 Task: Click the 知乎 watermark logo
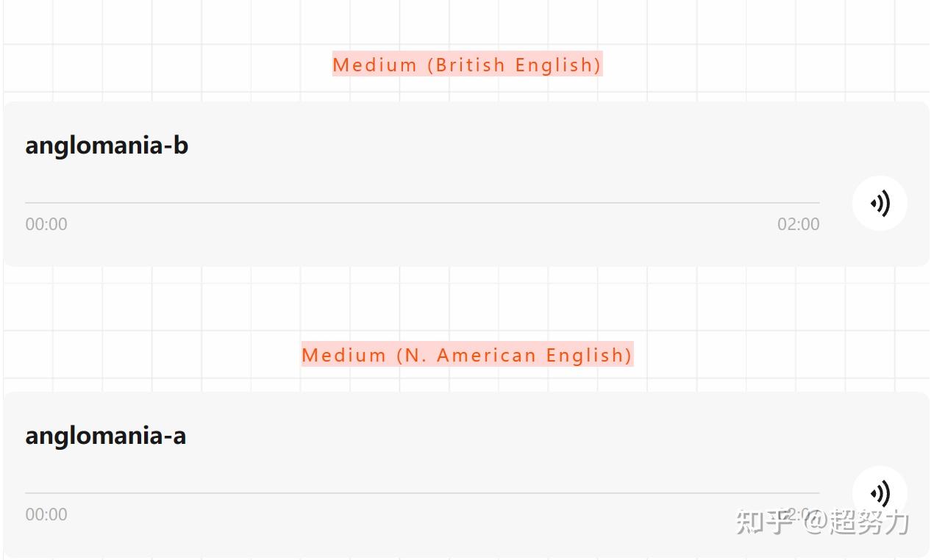[x=764, y=522]
